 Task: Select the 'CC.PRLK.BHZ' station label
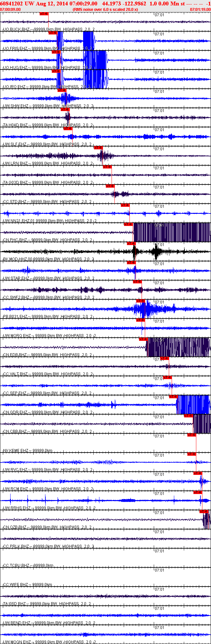(16, 546)
